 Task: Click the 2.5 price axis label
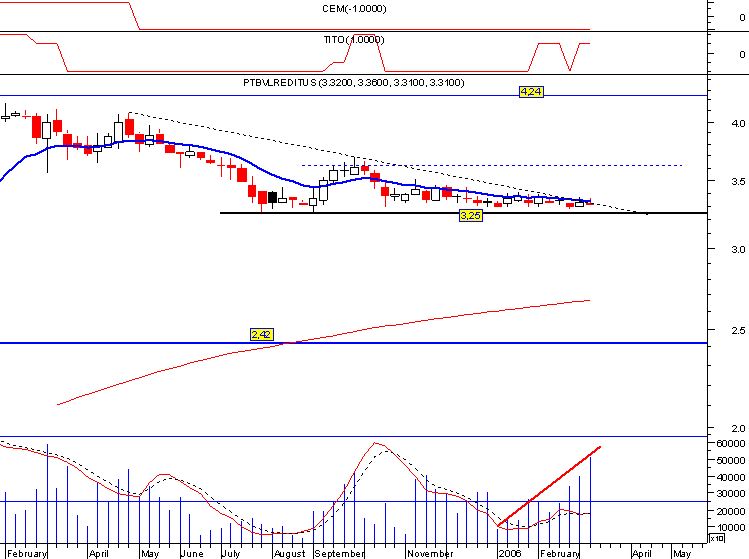tap(738, 331)
